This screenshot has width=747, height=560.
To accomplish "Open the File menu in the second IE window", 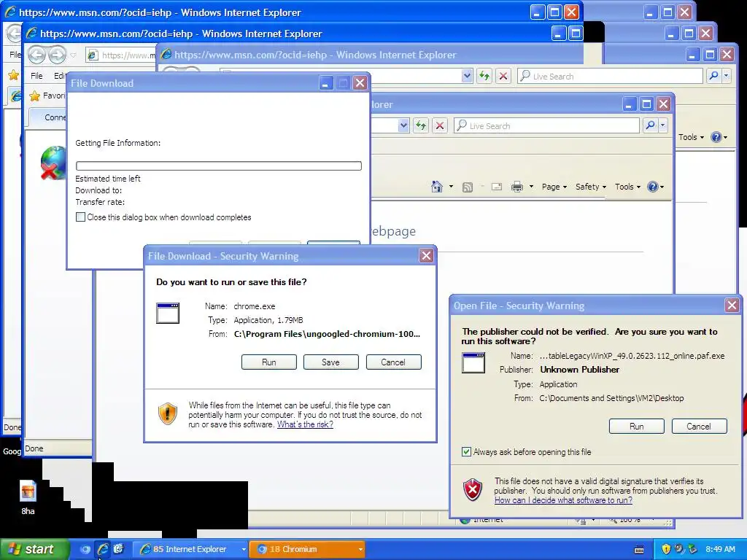I will (x=36, y=76).
